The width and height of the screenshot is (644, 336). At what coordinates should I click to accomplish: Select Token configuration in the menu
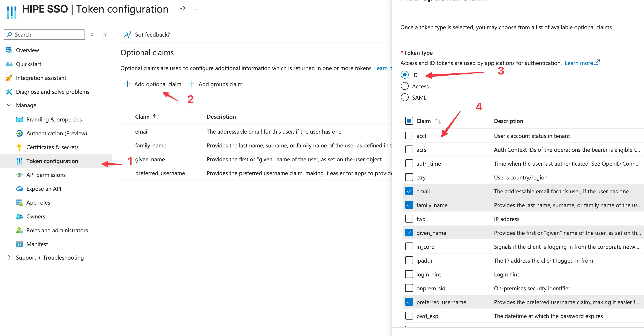[x=52, y=161]
